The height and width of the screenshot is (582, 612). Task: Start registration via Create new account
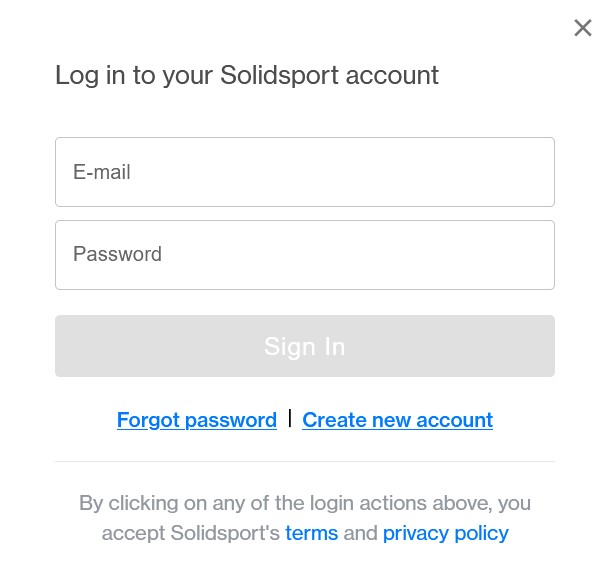pyautogui.click(x=397, y=420)
